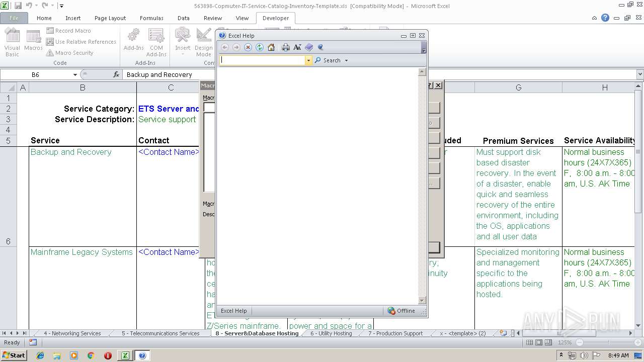This screenshot has height=362, width=644.
Task: Open sheet 7 - Production Support
Action: (x=395, y=333)
